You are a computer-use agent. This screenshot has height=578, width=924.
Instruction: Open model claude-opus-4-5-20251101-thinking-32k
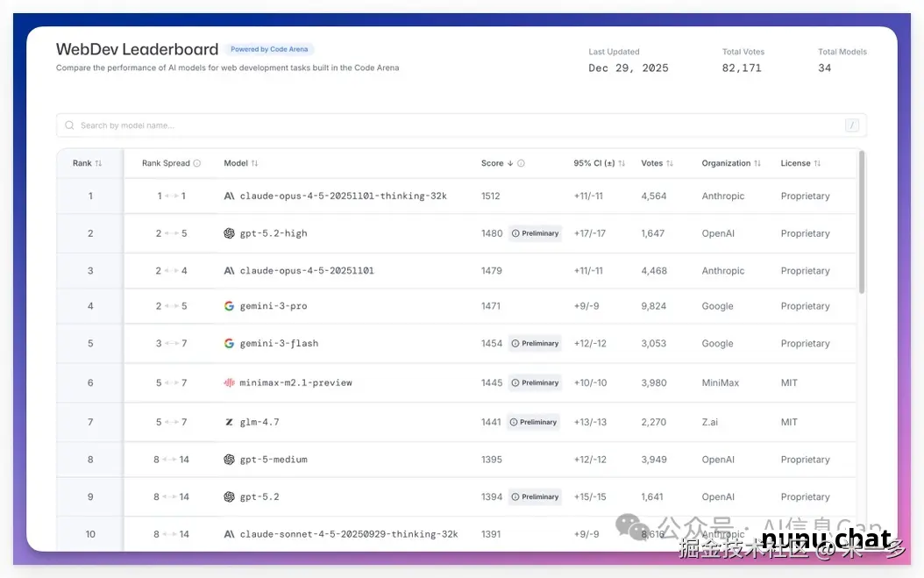click(x=343, y=196)
